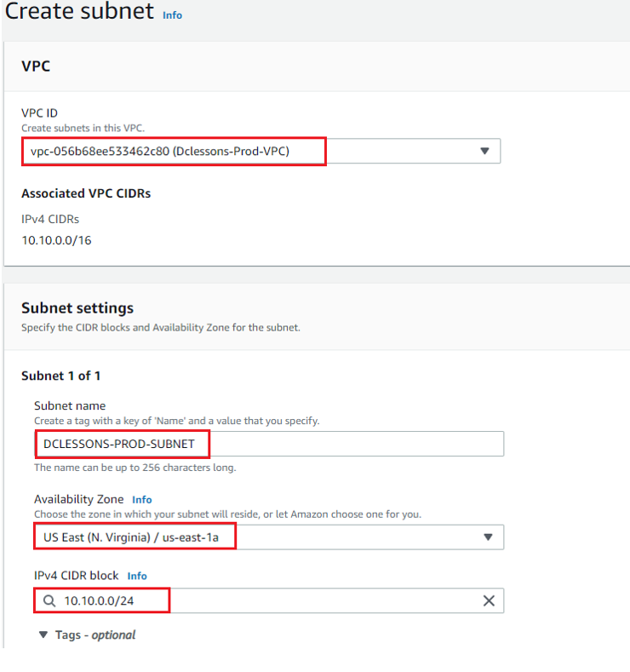Click the Tags - optional label

(95, 635)
